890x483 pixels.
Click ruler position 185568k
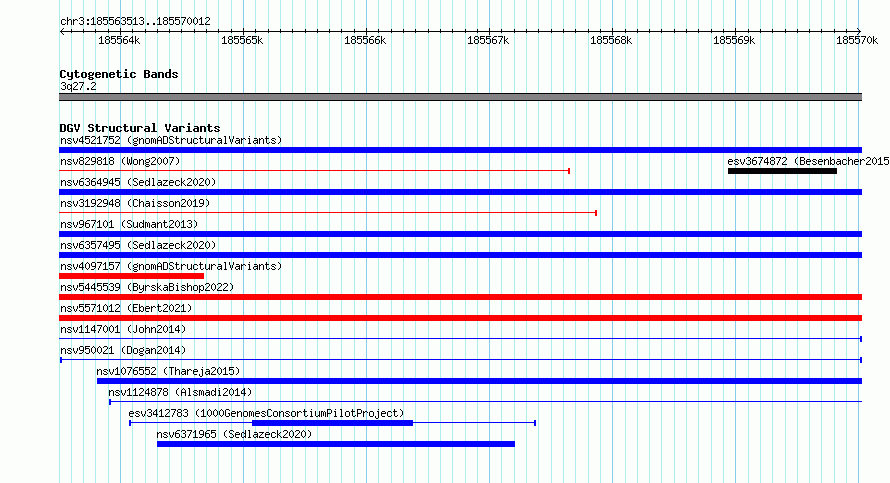tap(611, 40)
